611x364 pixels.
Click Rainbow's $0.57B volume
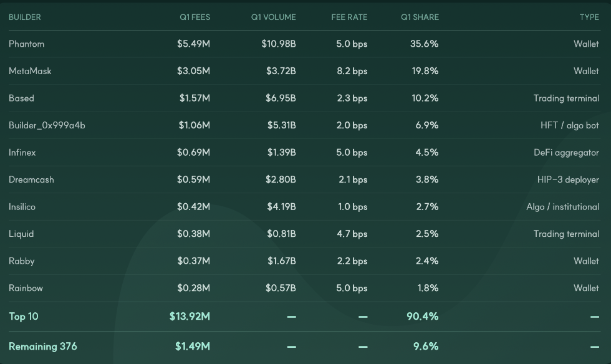click(281, 288)
